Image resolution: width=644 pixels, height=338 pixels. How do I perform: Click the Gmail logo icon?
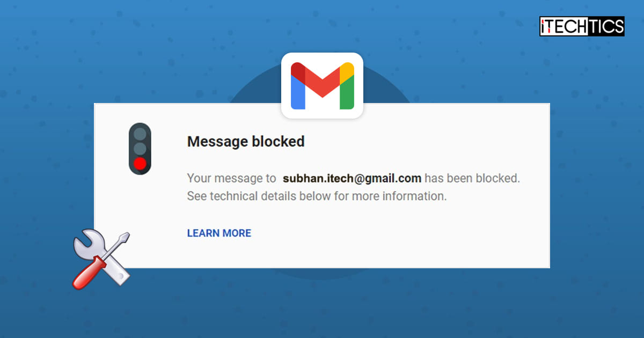pos(322,86)
